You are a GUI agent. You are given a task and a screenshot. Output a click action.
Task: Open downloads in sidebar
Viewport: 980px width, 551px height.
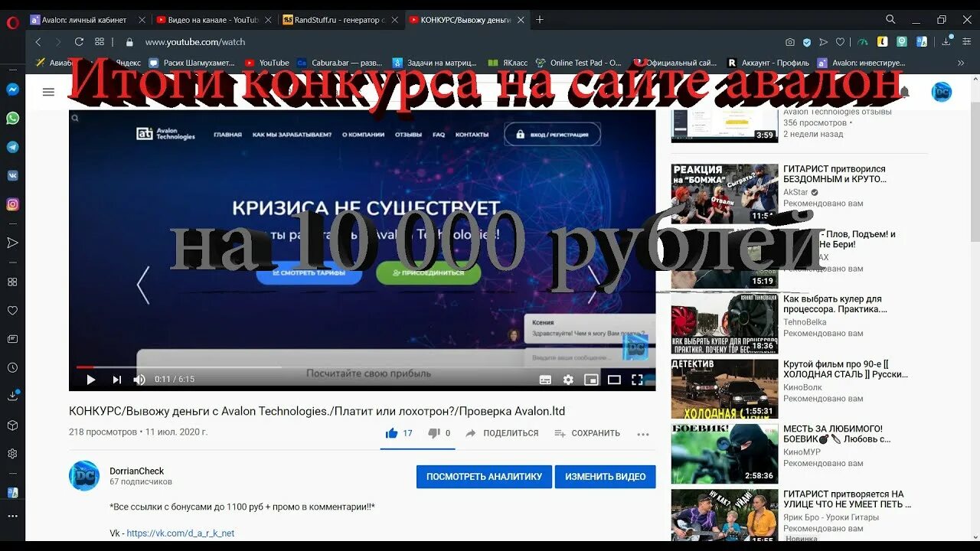pyautogui.click(x=12, y=396)
